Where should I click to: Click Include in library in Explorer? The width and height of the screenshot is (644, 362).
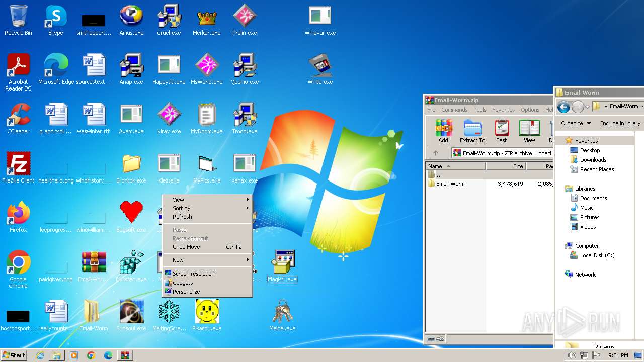pos(620,123)
